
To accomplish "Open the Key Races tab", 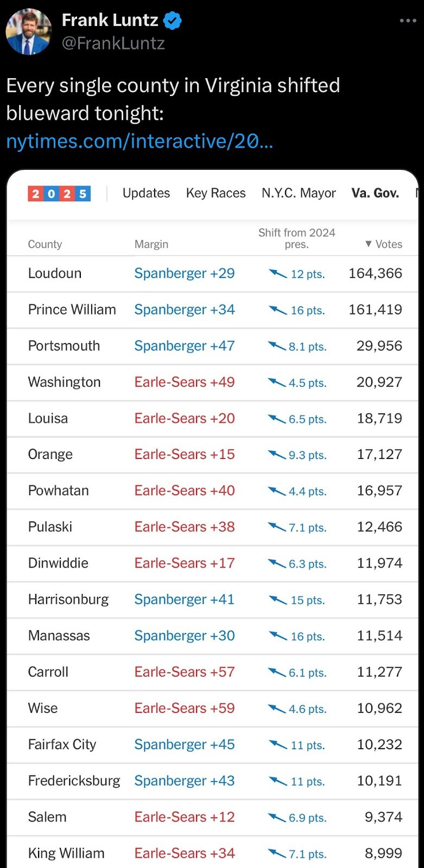I will click(216, 193).
